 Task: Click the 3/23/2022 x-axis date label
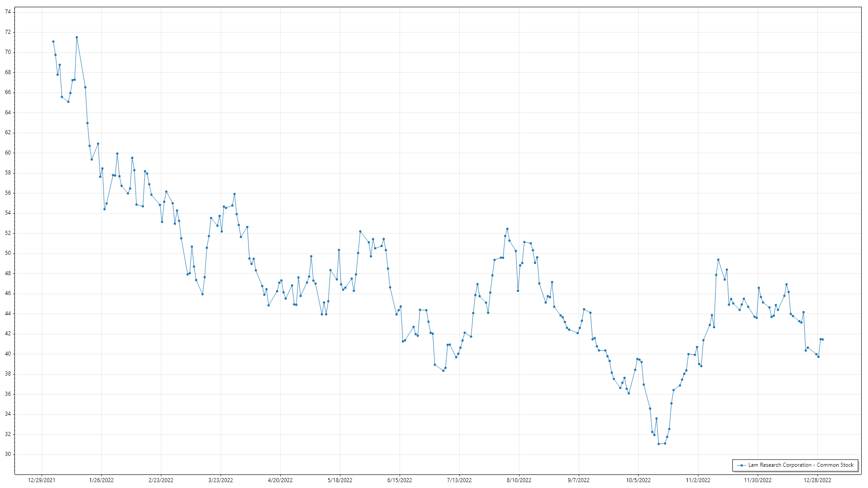click(221, 480)
